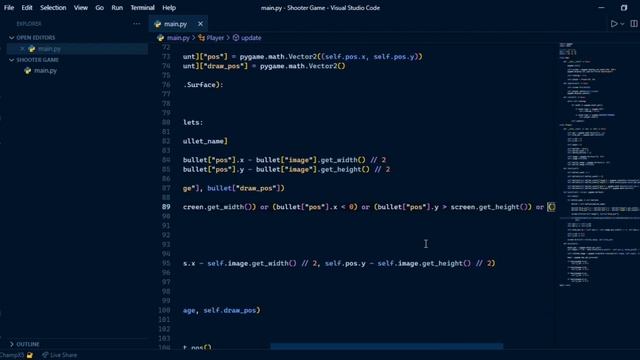Minimize the VS Code window

tap(601, 8)
